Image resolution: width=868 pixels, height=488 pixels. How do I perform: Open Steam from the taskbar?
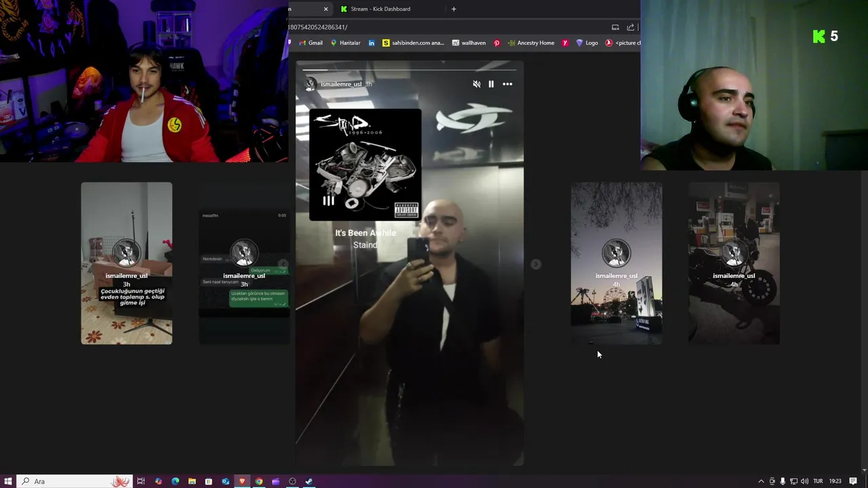point(309,481)
